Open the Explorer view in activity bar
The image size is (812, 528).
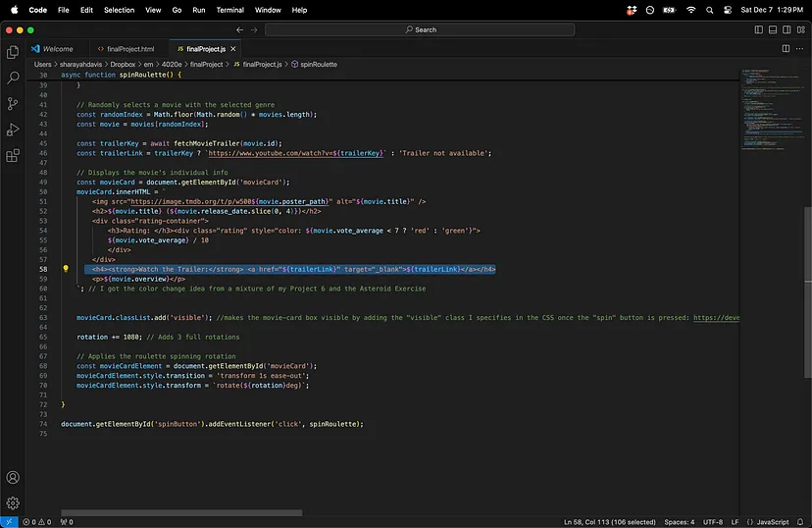coord(13,52)
